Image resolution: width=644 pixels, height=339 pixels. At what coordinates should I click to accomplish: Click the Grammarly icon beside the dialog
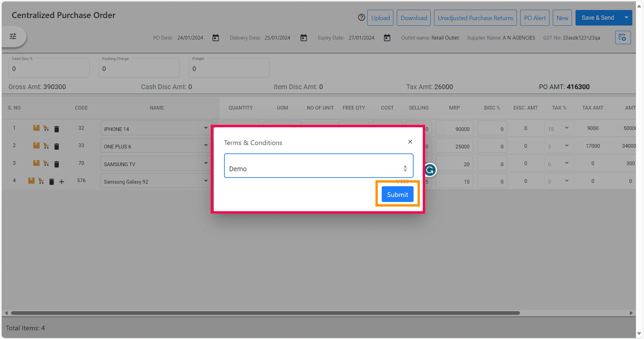tap(430, 170)
